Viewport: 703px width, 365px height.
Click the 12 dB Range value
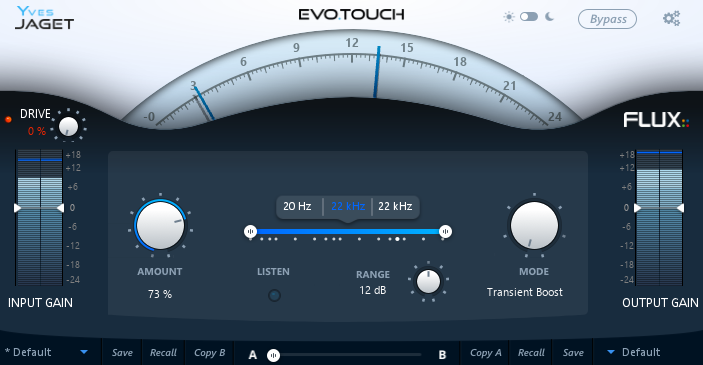373,290
